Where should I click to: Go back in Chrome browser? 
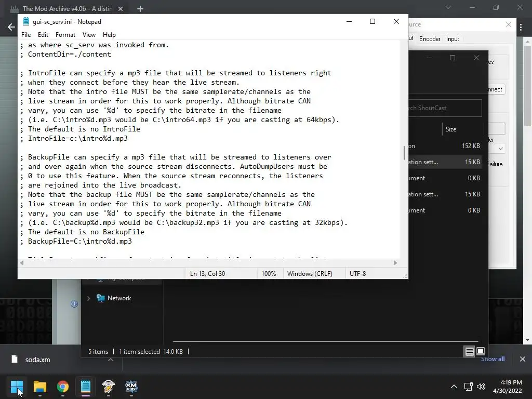(x=11, y=27)
